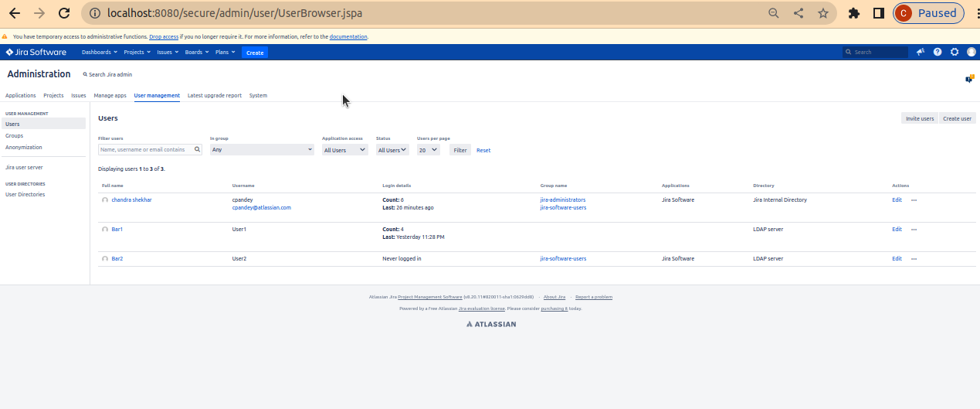Viewport: 980px width, 409px height.
Task: Click the zoom magnifier icon in address bar
Action: 774,13
